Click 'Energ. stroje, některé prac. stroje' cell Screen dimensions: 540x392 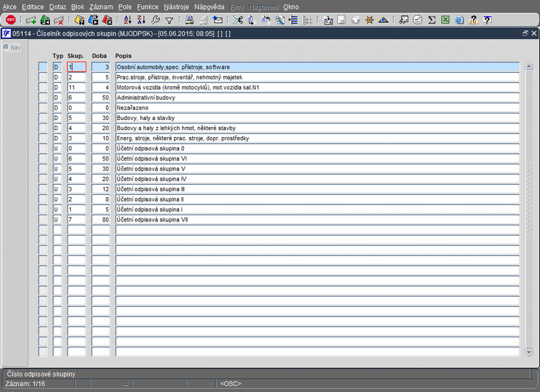(x=317, y=138)
